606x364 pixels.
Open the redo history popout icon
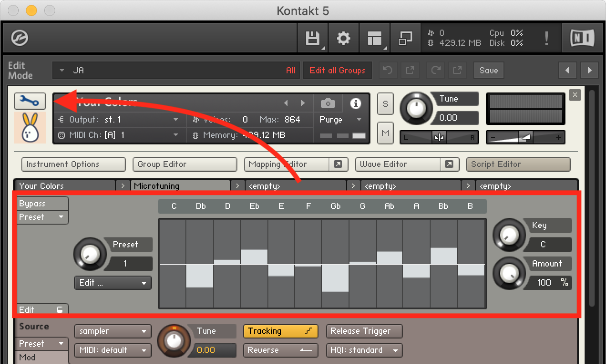click(x=457, y=70)
